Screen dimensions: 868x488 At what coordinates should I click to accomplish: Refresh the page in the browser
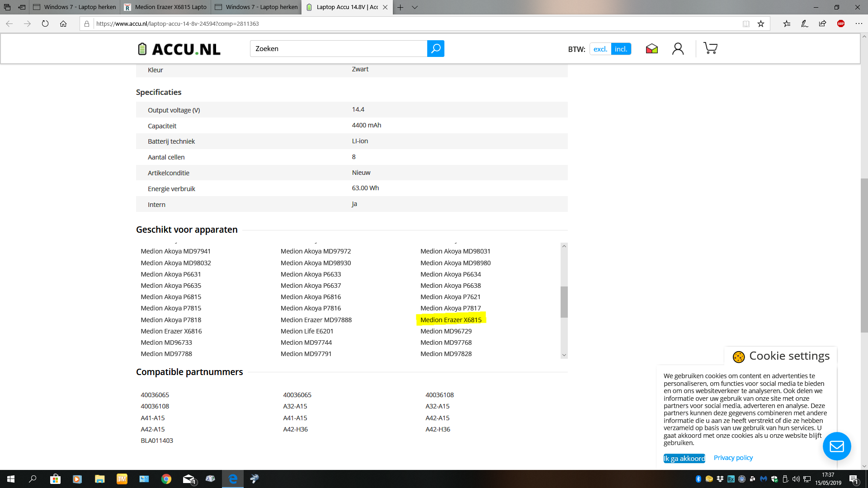point(45,23)
